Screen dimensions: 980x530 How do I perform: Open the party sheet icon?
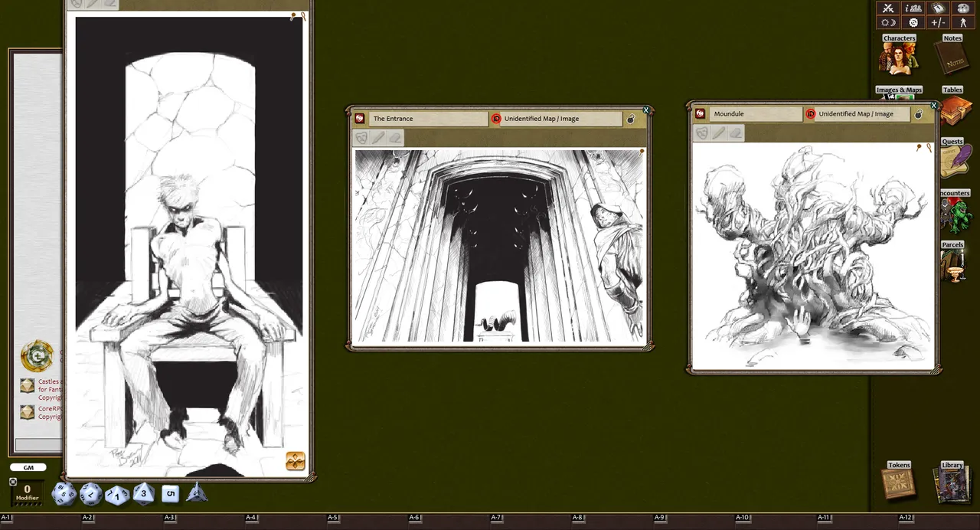click(x=913, y=8)
